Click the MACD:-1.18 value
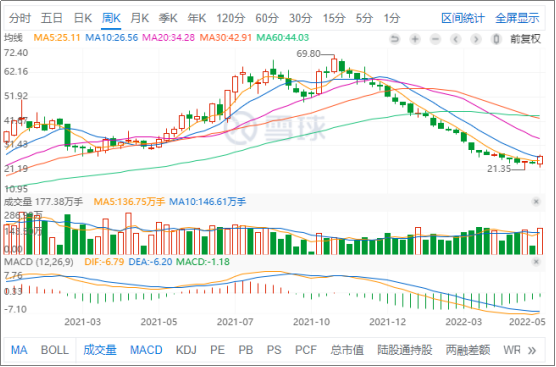The width and height of the screenshot is (556, 367). (x=203, y=262)
